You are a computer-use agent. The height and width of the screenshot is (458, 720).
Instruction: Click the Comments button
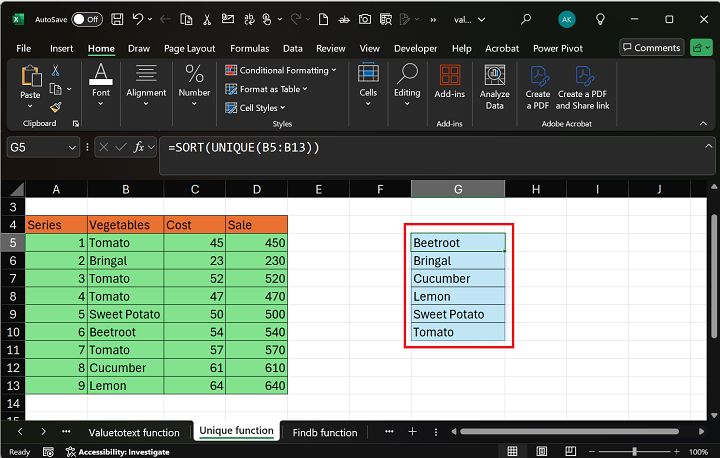(x=650, y=47)
